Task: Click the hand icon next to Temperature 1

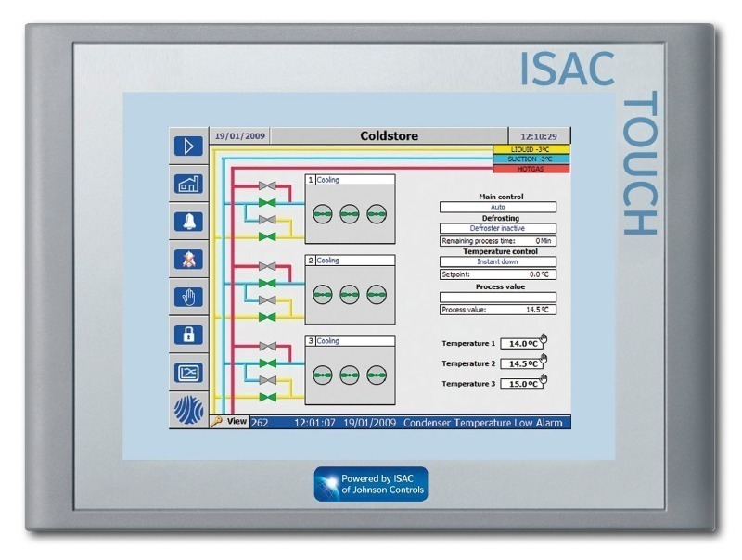Action: point(544,338)
